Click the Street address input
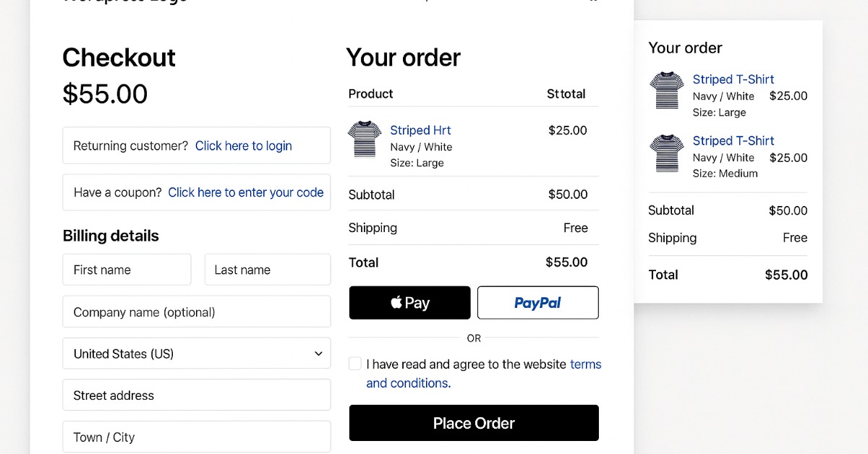Viewport: 868px width, 454px height. click(x=196, y=395)
